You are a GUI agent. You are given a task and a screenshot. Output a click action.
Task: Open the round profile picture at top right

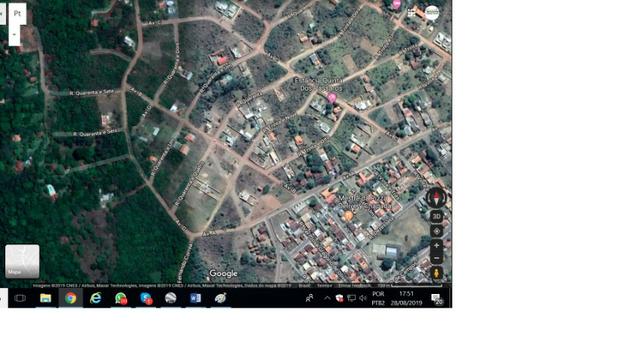point(432,13)
